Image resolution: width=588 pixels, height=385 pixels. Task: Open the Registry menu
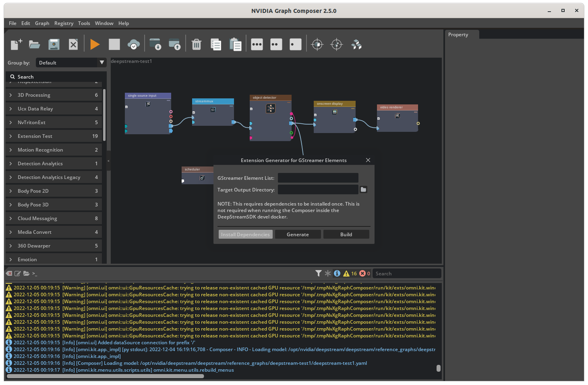tap(64, 23)
